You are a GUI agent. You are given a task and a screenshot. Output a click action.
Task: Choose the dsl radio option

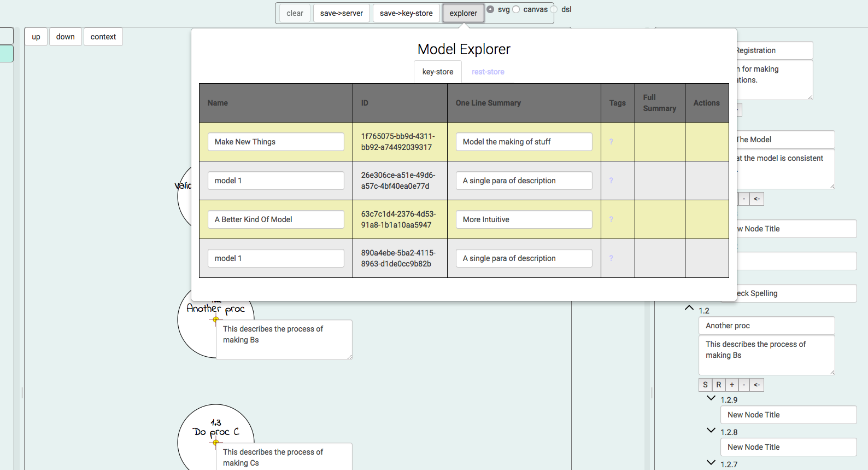554,9
